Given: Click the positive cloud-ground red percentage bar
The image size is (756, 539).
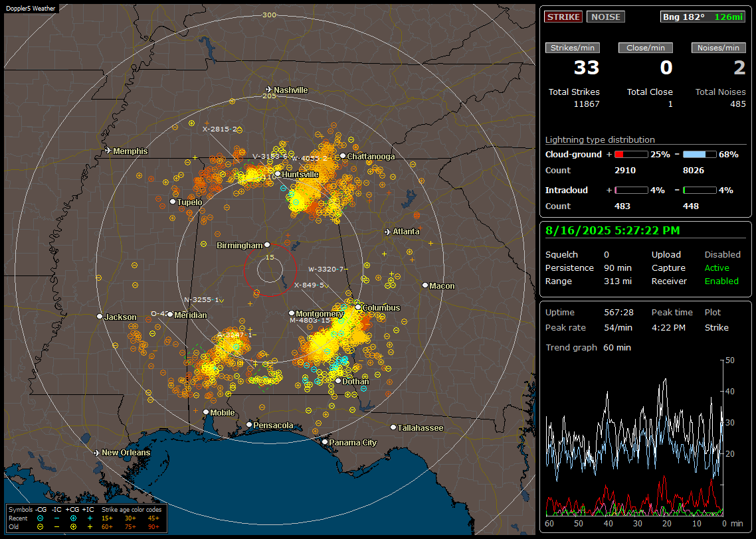Looking at the screenshot, I should coord(631,155).
